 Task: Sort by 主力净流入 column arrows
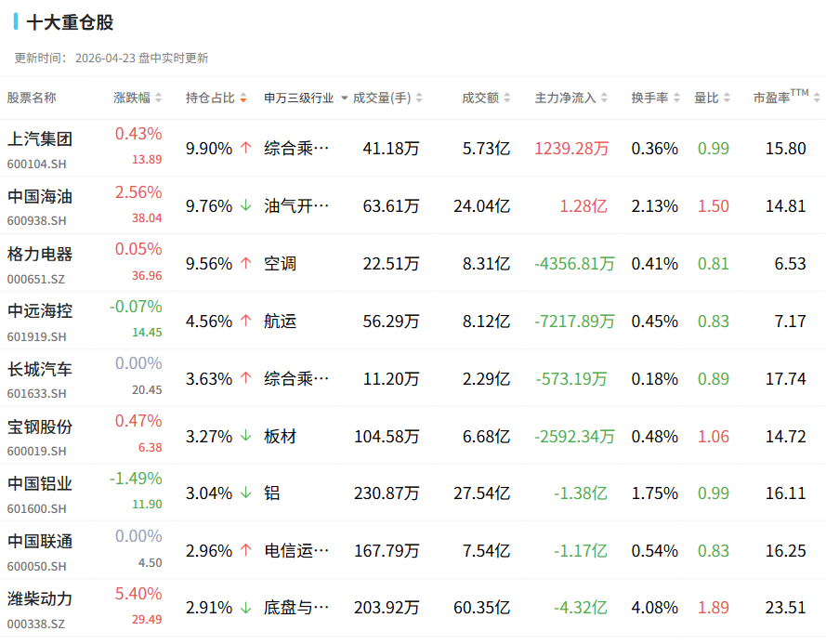tap(604, 98)
